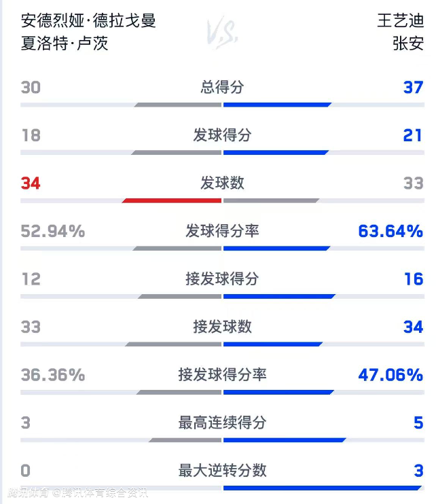Click player name 王艺迪
Screen dimensions: 436x504
tap(400, 20)
